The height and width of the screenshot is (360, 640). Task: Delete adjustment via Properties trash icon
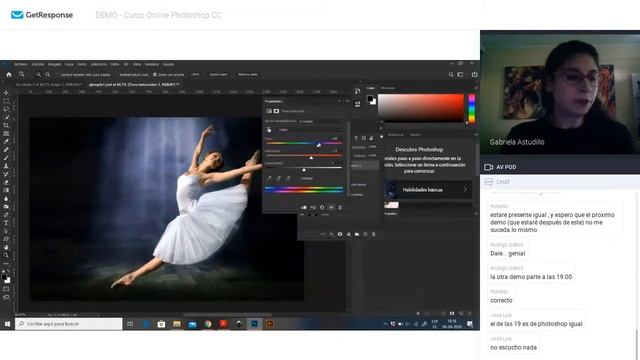[x=340, y=207]
